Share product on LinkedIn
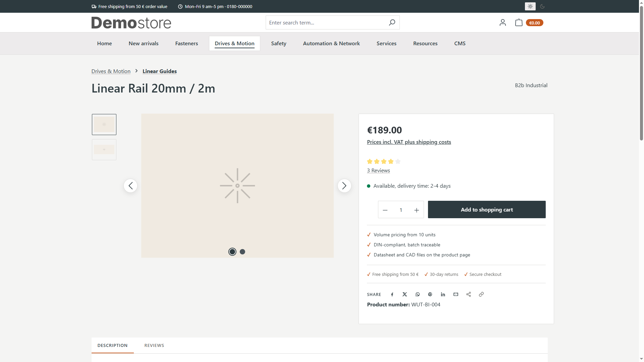Image resolution: width=644 pixels, height=362 pixels. coord(443,294)
